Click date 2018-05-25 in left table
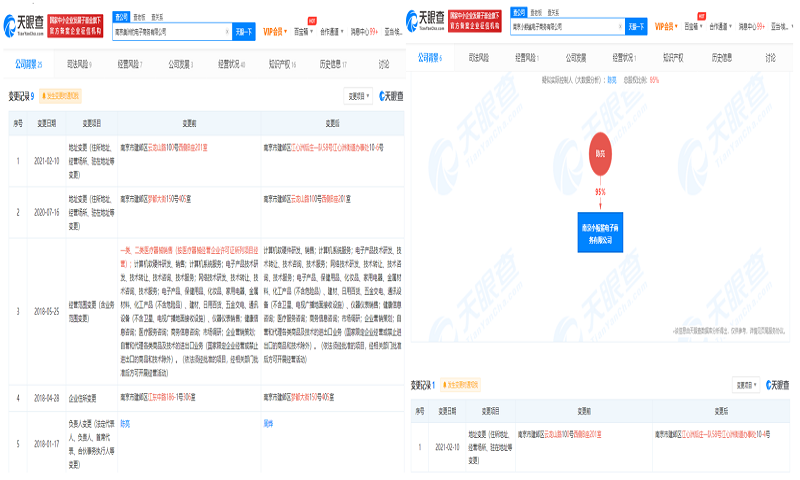This screenshot has width=800, height=480. tap(46, 311)
